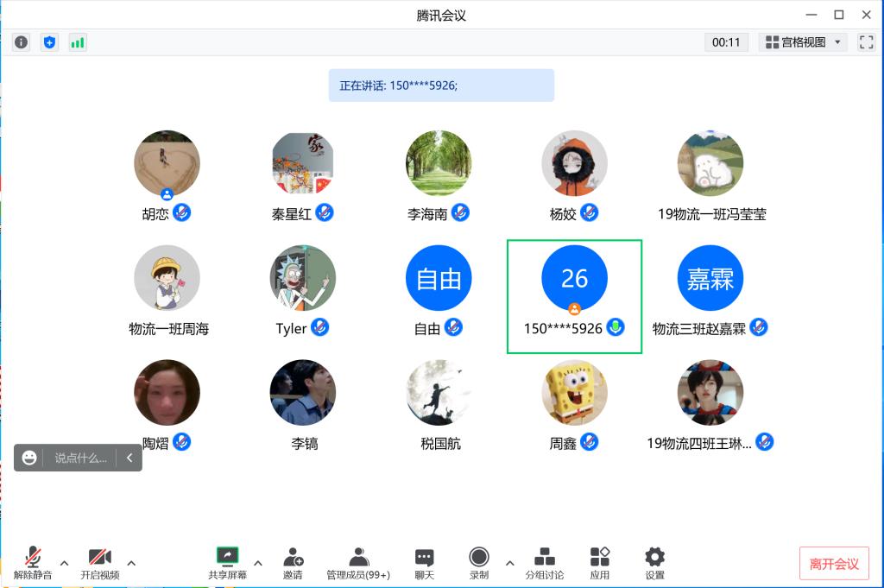Click the 00:11 meeting duration display
The width and height of the screenshot is (884, 588).
click(x=726, y=41)
